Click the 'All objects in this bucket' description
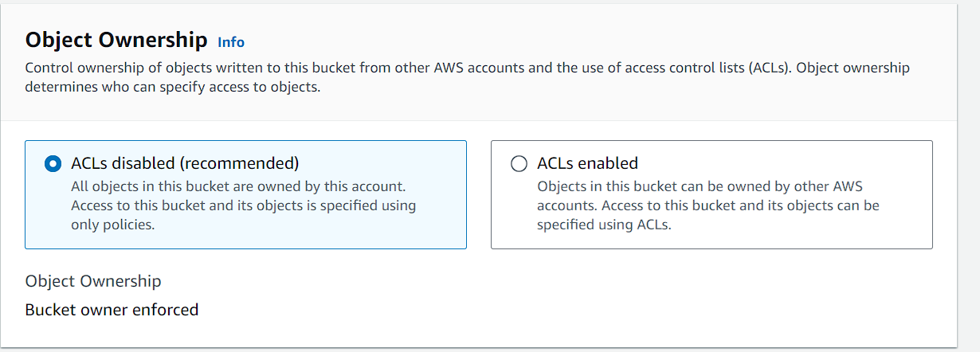Screen dimensions: 980x352 (244, 205)
